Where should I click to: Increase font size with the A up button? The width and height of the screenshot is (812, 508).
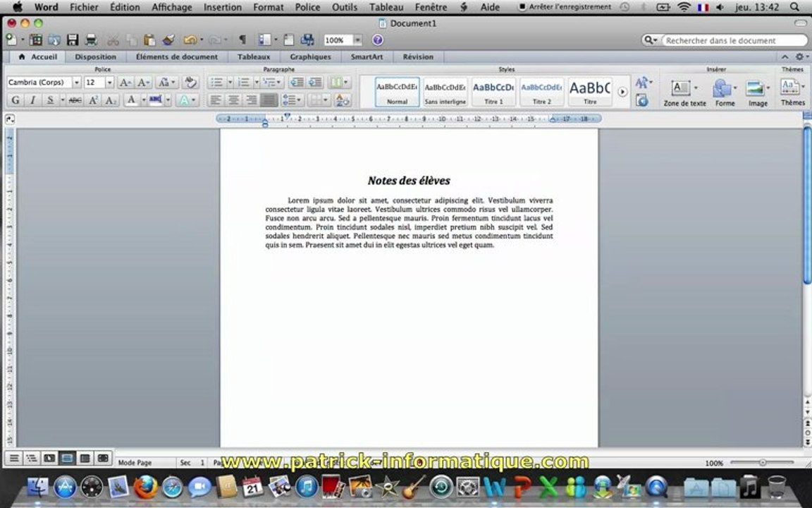coord(125,83)
